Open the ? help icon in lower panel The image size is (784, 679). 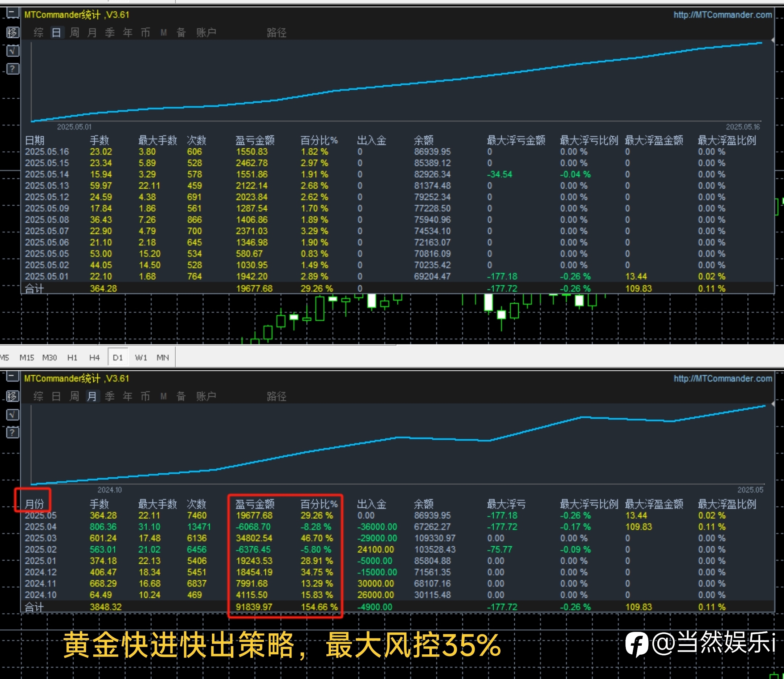12,432
